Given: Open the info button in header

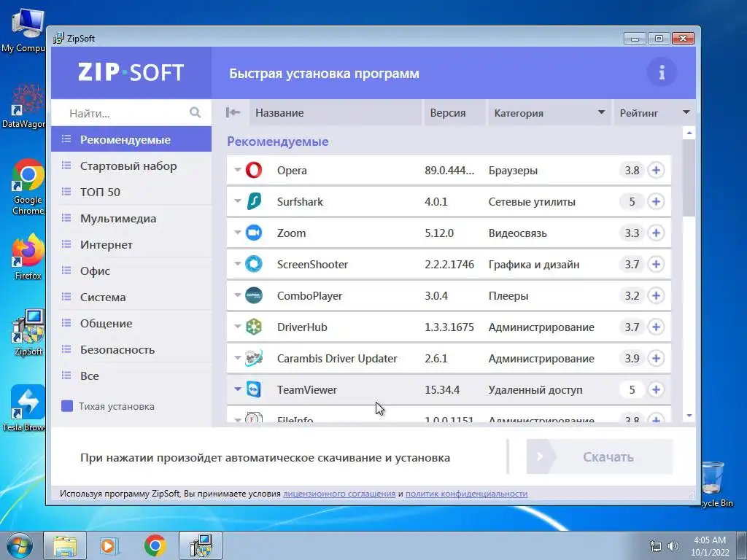Looking at the screenshot, I should click(x=661, y=72).
